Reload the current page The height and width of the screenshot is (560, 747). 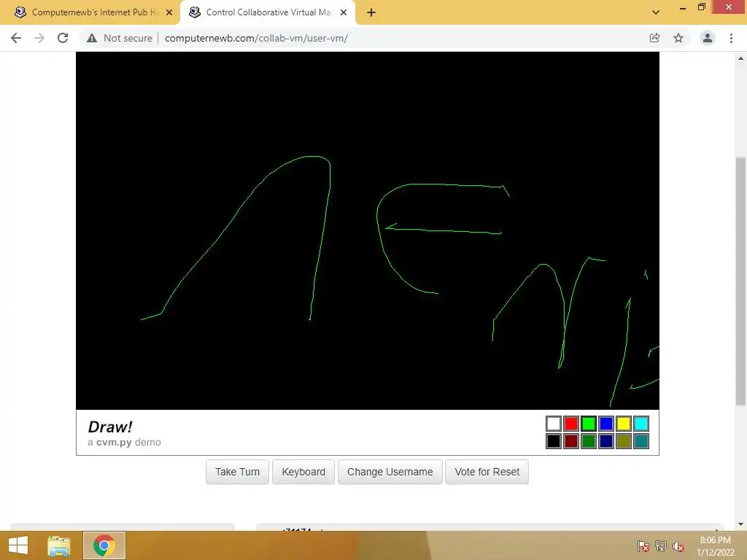[x=63, y=38]
